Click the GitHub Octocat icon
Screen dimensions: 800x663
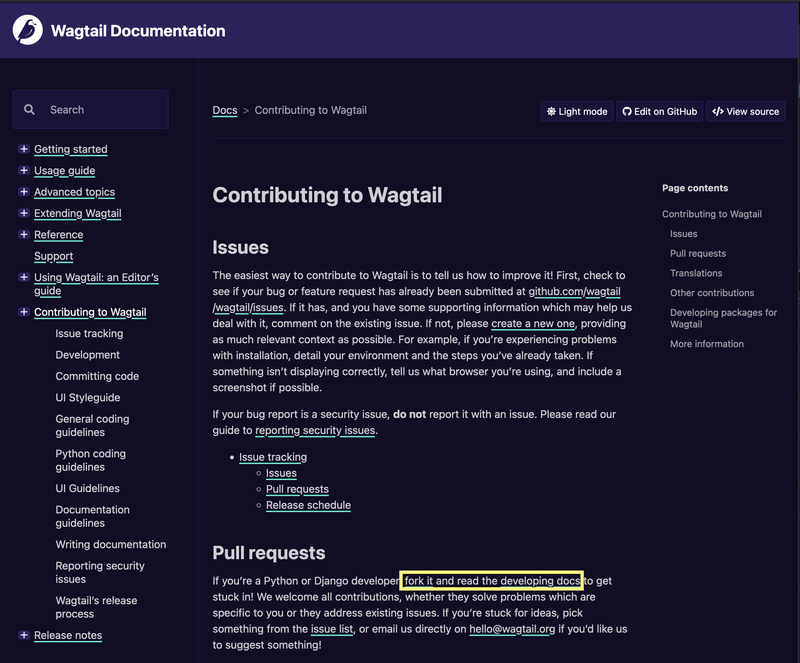point(626,111)
